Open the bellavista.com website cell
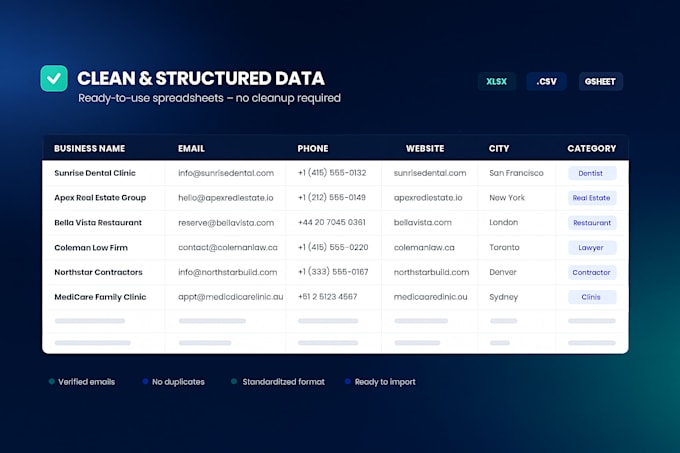Viewport: 680px width, 453px height. click(x=422, y=222)
